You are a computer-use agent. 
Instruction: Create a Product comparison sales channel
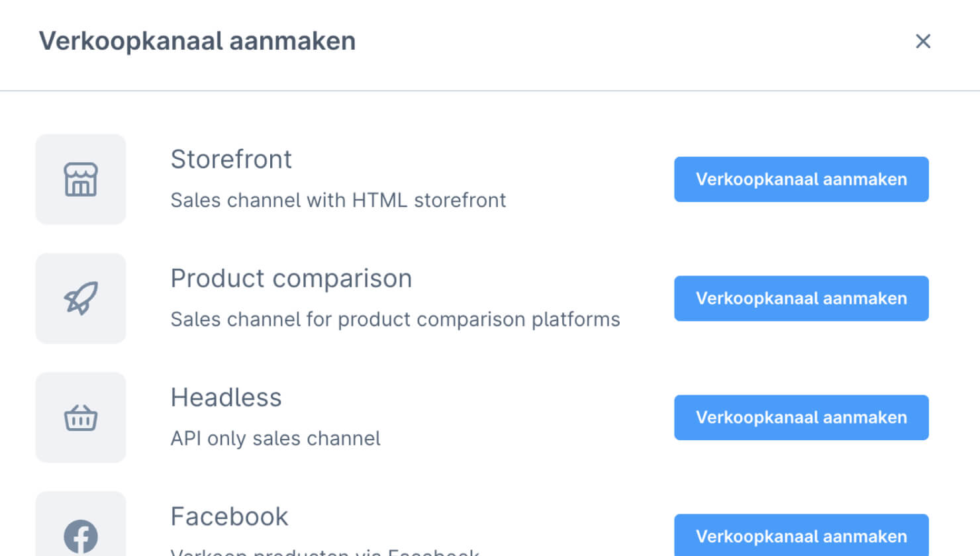(801, 299)
